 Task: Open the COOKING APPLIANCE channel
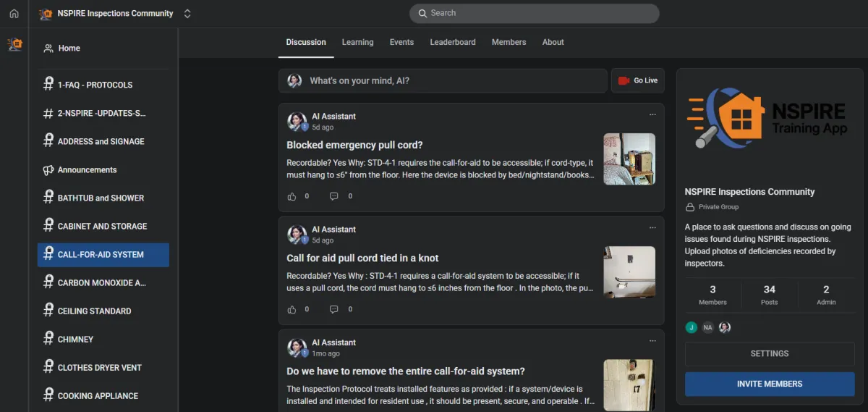[x=103, y=395]
